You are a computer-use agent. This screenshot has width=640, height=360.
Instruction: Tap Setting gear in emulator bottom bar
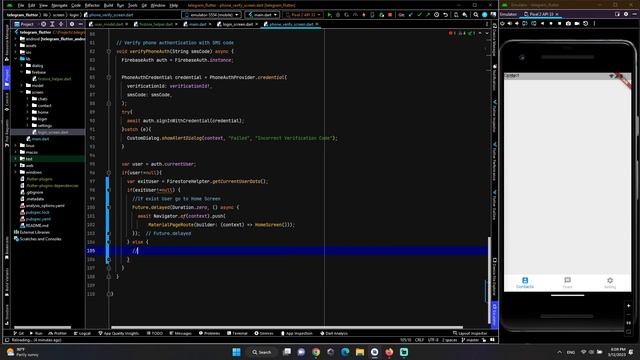pyautogui.click(x=610, y=282)
